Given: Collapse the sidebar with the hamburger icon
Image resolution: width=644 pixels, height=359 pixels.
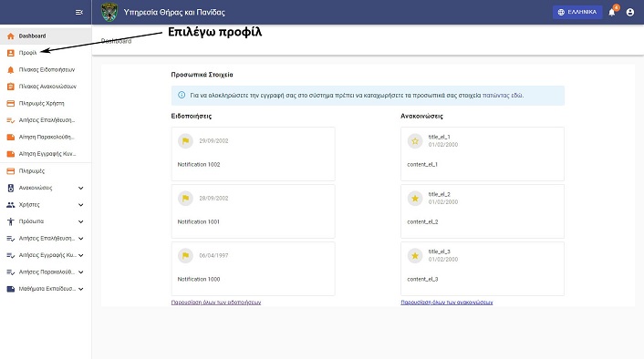Looking at the screenshot, I should click(x=79, y=13).
